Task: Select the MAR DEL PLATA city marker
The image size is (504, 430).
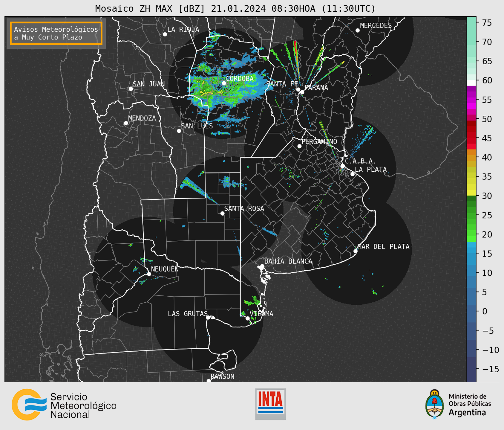Action: (x=356, y=251)
